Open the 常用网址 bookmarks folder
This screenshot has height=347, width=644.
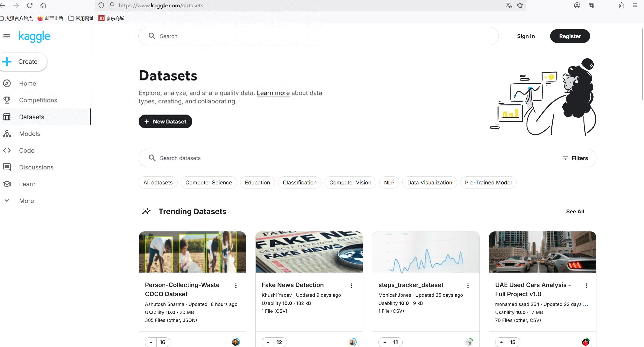[x=81, y=18]
